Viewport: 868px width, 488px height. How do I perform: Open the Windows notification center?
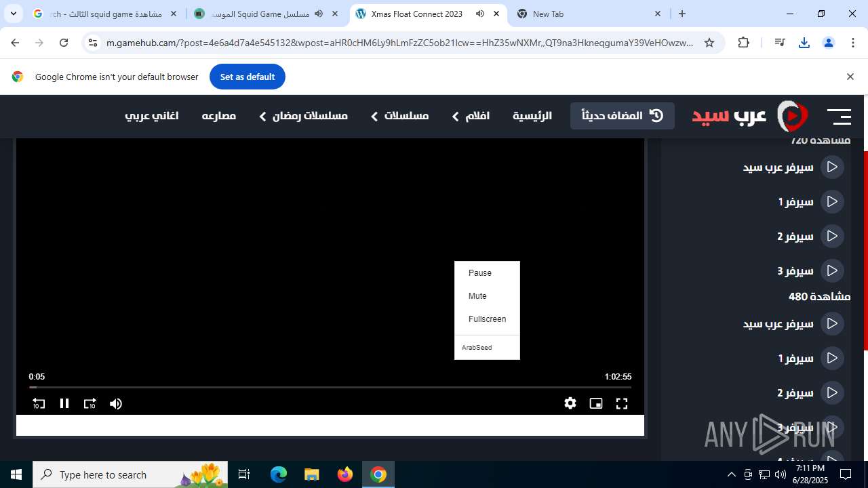[846, 474]
